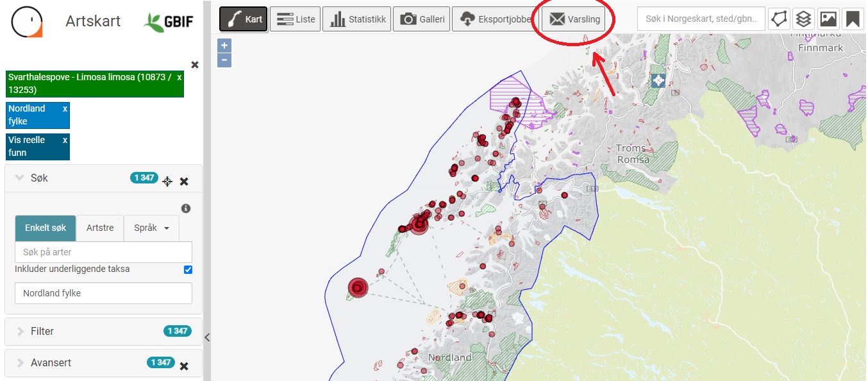
Task: Click the Artskart clock logo
Action: (27, 22)
